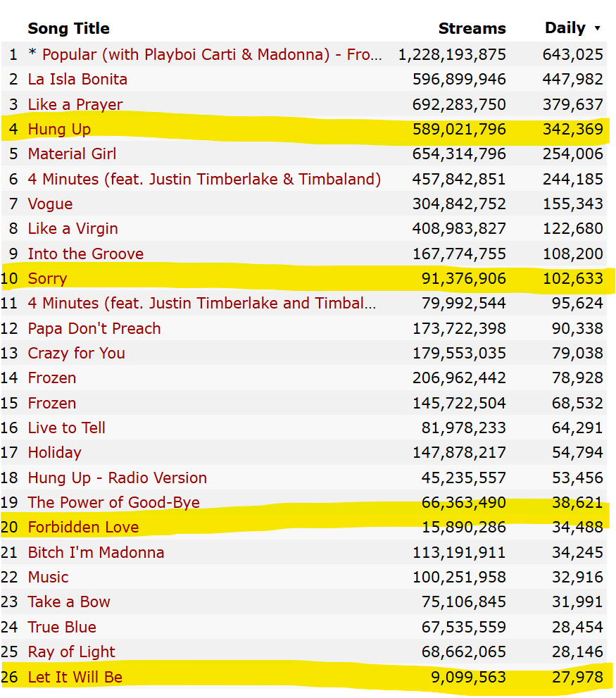The height and width of the screenshot is (698, 616).
Task: Click the Papa Don't Preach link
Action: [94, 328]
